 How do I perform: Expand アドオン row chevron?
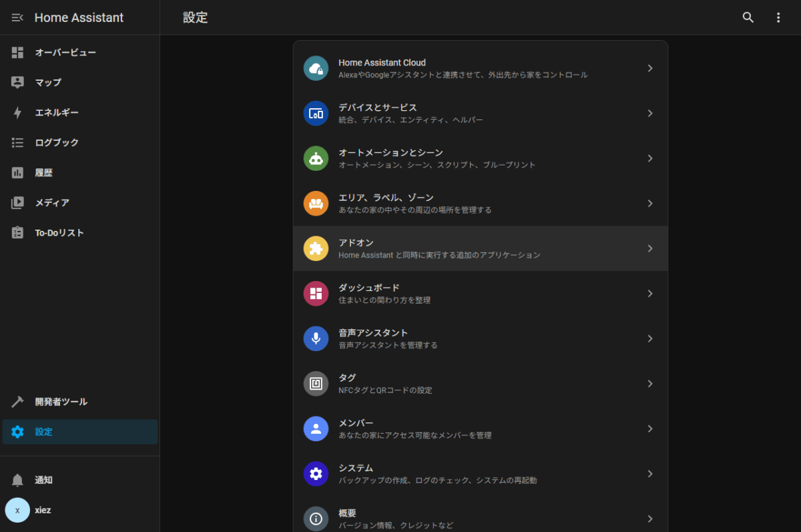tap(650, 248)
